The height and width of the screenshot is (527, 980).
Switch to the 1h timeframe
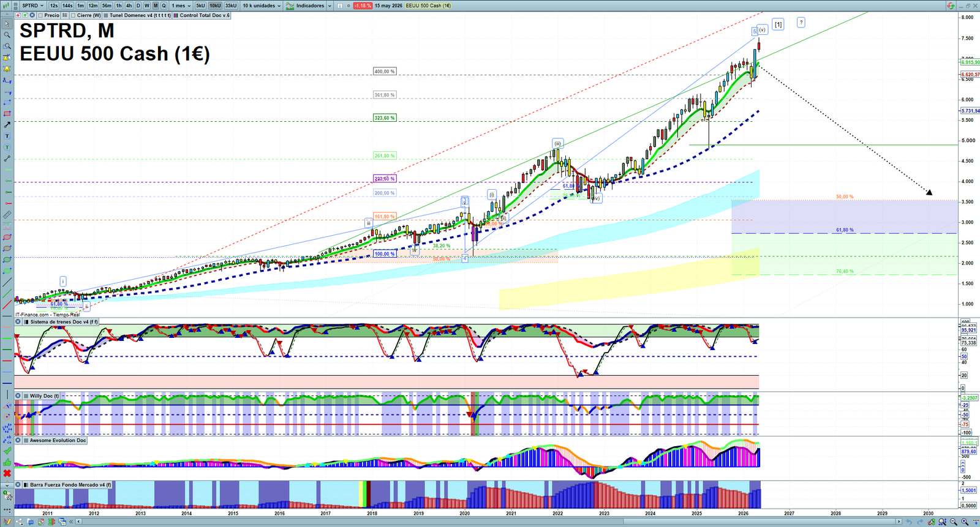tap(119, 6)
